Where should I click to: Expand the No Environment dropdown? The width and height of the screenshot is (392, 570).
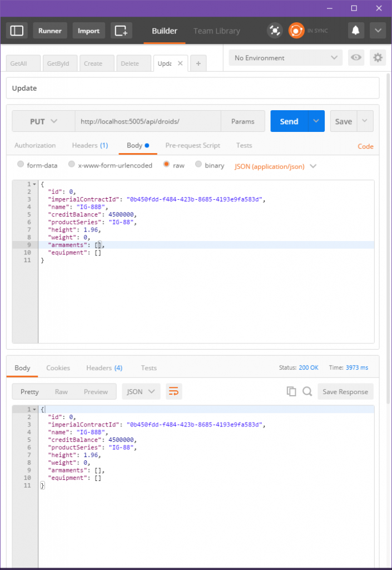pos(286,58)
